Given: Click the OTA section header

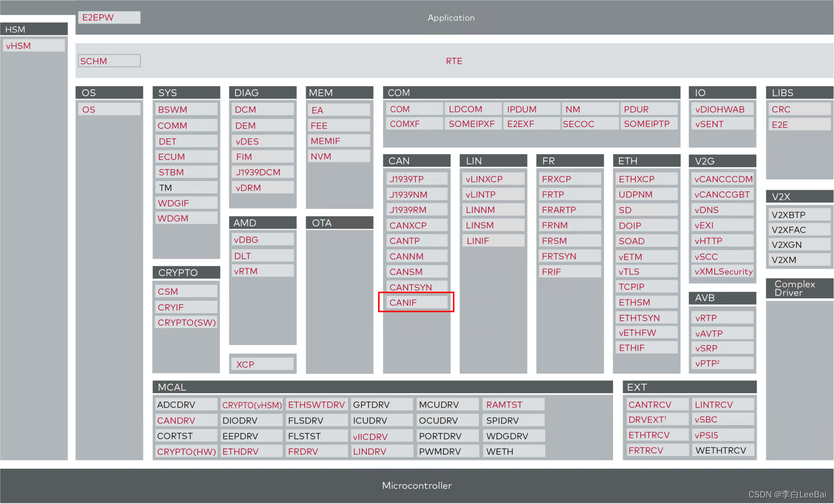Looking at the screenshot, I should pos(338,222).
